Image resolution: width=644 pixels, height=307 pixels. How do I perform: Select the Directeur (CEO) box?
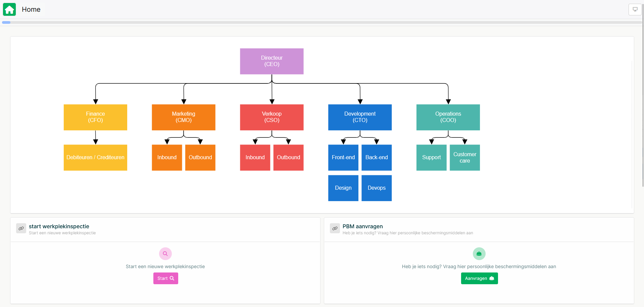[271, 61]
